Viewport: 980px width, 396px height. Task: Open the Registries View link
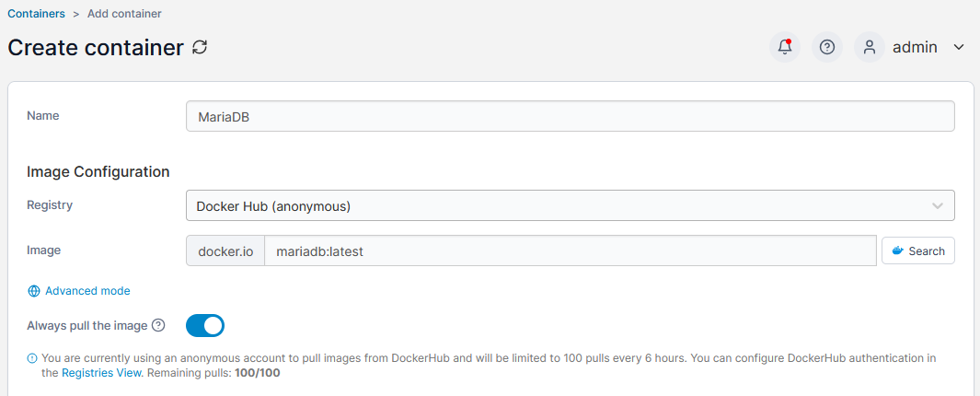101,373
